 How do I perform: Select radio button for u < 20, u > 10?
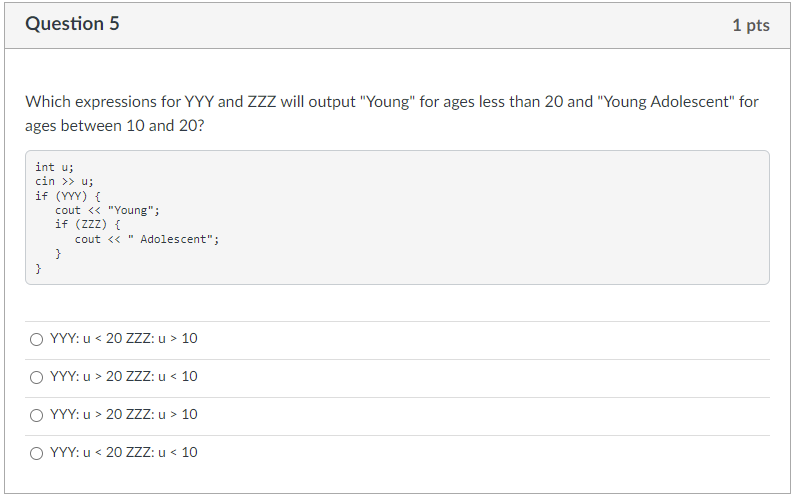tap(37, 339)
